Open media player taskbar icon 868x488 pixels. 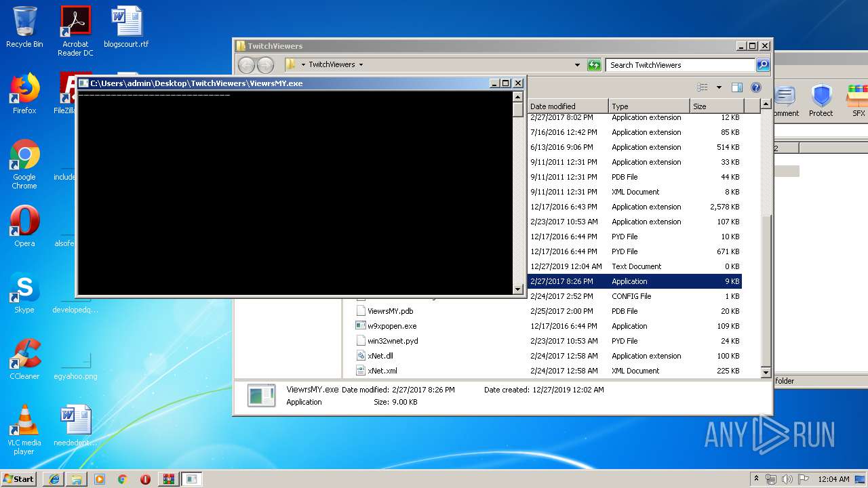pos(100,479)
